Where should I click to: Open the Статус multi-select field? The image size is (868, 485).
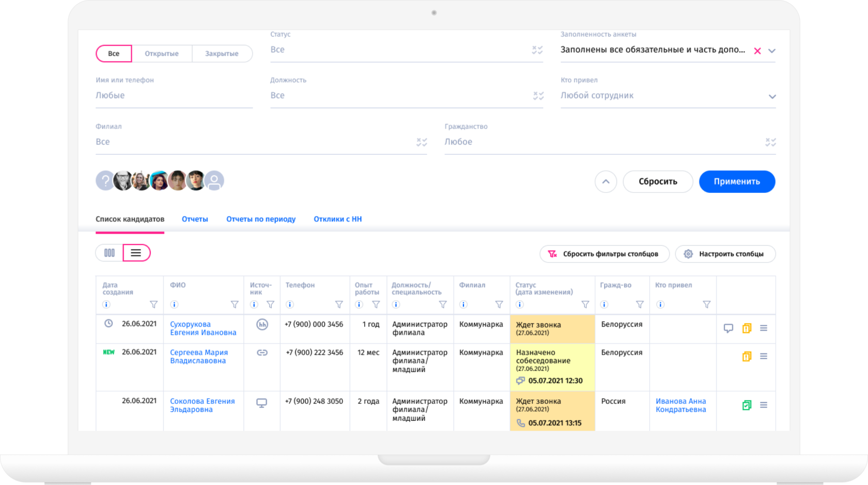(x=407, y=50)
